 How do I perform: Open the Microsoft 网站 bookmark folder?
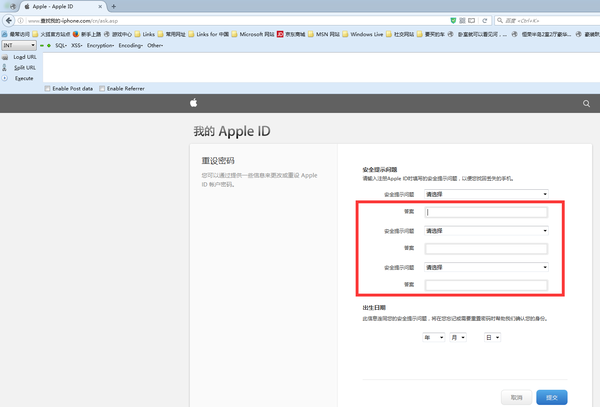253,34
